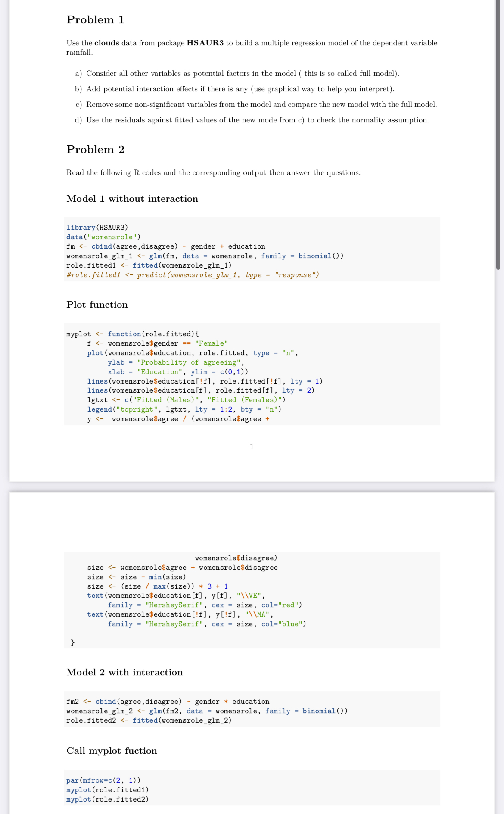
Task: Click commented predict(...) code line
Action: pos(193,275)
